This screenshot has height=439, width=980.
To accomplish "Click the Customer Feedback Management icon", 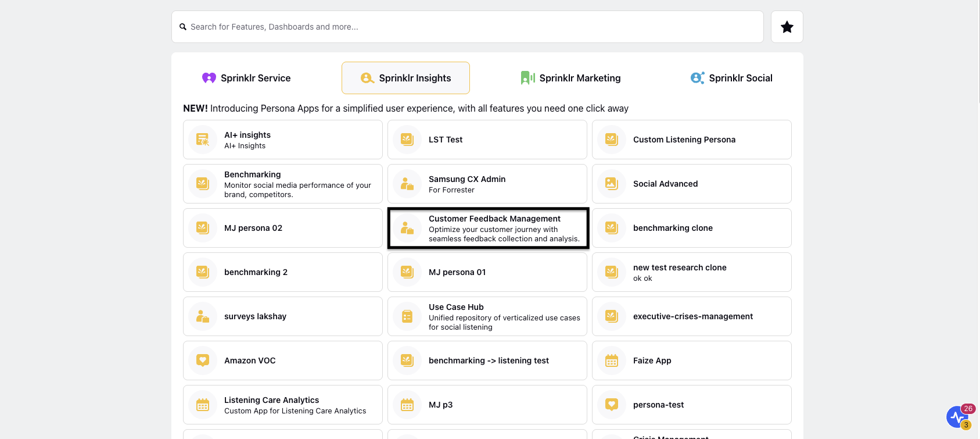I will pos(407,228).
